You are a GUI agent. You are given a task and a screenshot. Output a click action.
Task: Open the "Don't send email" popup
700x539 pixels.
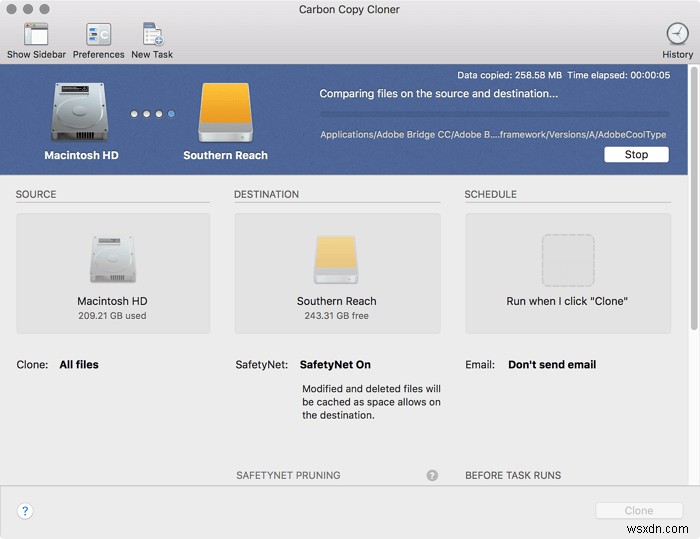coord(552,364)
